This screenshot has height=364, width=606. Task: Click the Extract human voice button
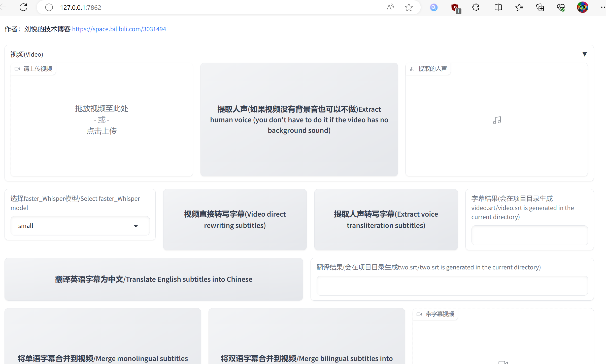[299, 120]
